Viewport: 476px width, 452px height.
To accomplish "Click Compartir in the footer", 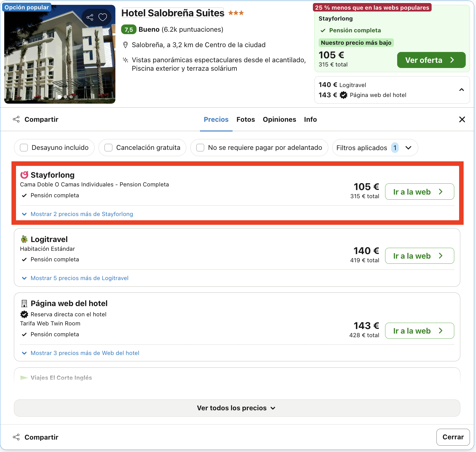I will 36,437.
